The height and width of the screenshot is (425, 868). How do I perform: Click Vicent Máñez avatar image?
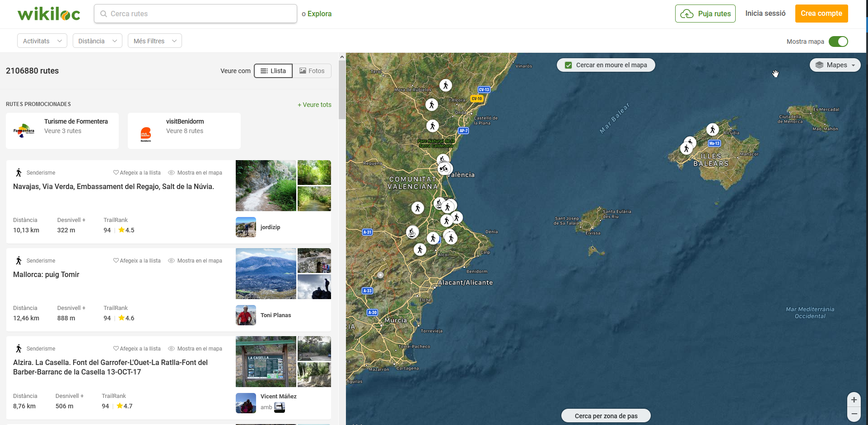coord(246,403)
